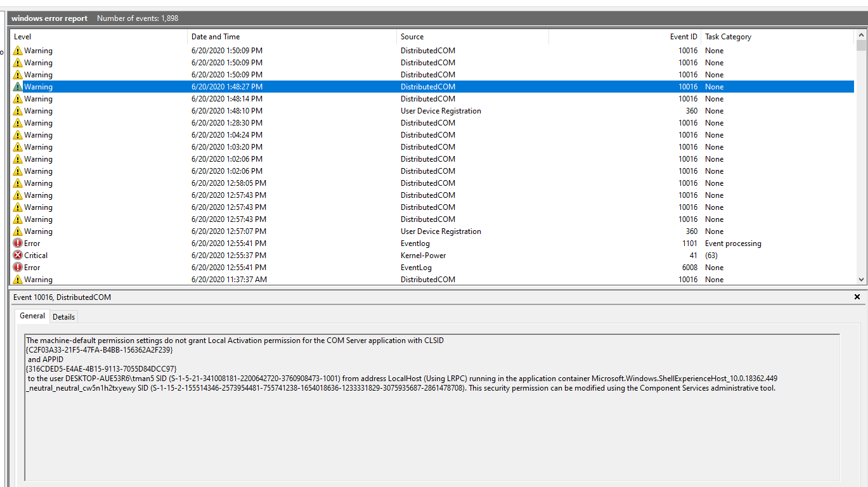Viewport: 868px width, 487px height.
Task: Click the error icon on the Event ID 1101 row
Action: (x=18, y=243)
